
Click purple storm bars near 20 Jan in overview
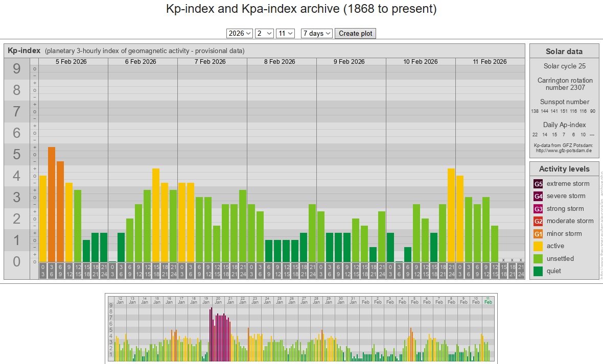pos(219,337)
